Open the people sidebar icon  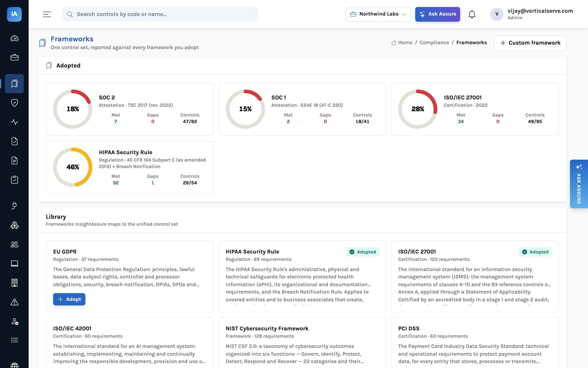point(14,244)
